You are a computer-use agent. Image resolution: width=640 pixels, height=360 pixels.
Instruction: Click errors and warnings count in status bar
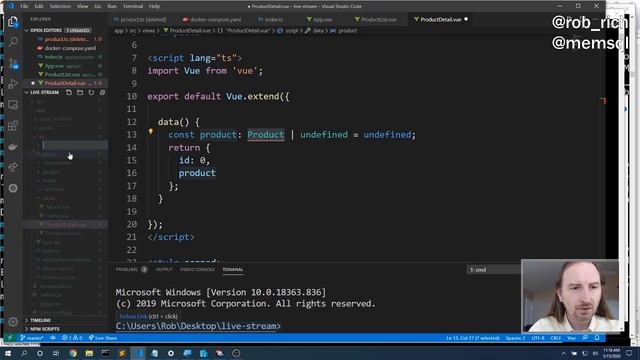[72, 338]
